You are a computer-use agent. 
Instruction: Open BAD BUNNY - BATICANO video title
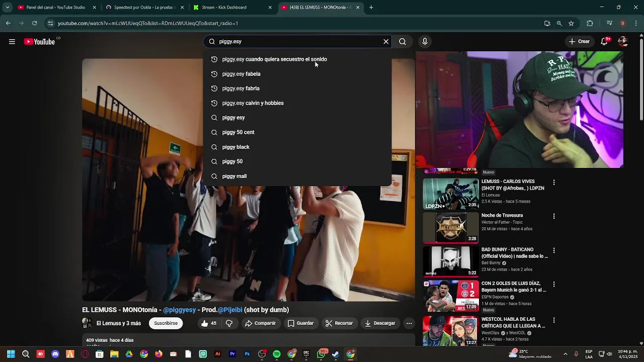pos(515,253)
